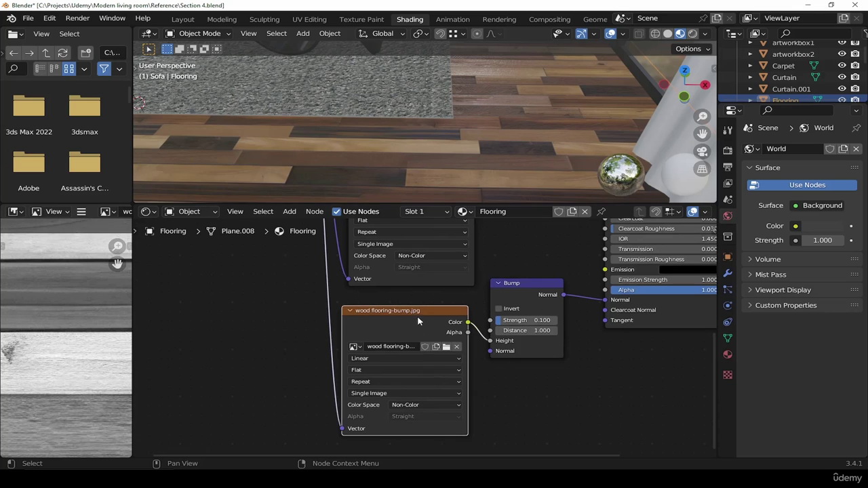Create a new folder in file browser
Viewport: 868px width, 488px height.
point(85,53)
